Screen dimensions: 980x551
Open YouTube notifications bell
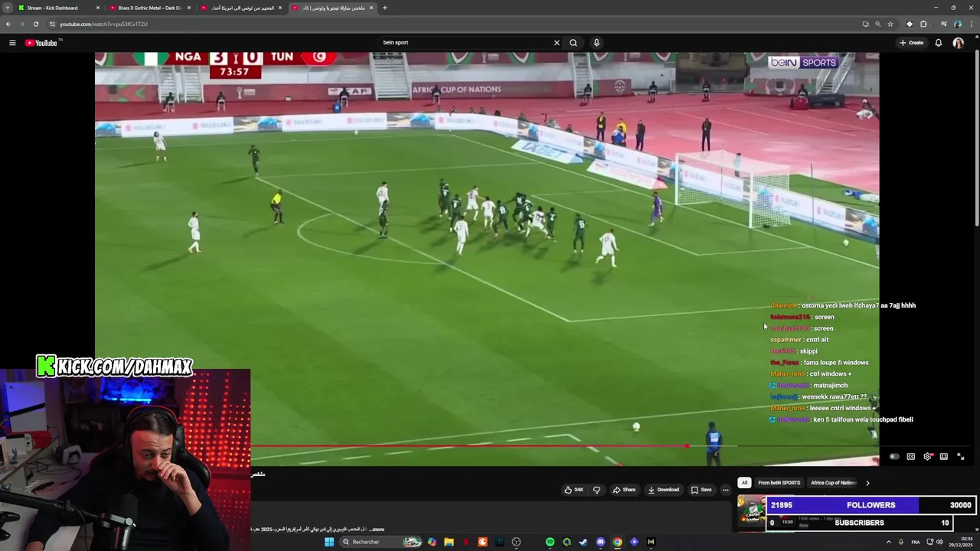point(938,43)
